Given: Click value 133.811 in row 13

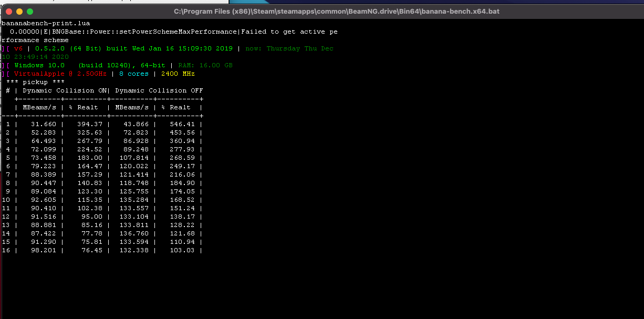Looking at the screenshot, I should coord(134,225).
